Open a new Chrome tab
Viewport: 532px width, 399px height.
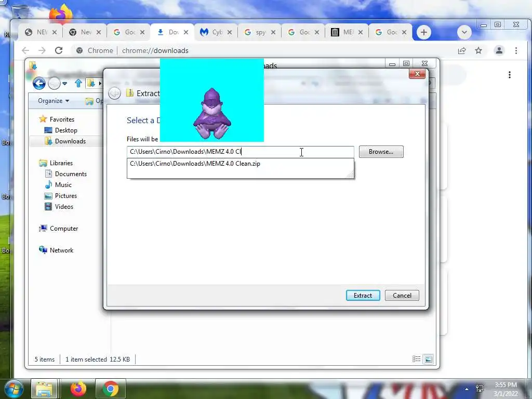coord(423,32)
